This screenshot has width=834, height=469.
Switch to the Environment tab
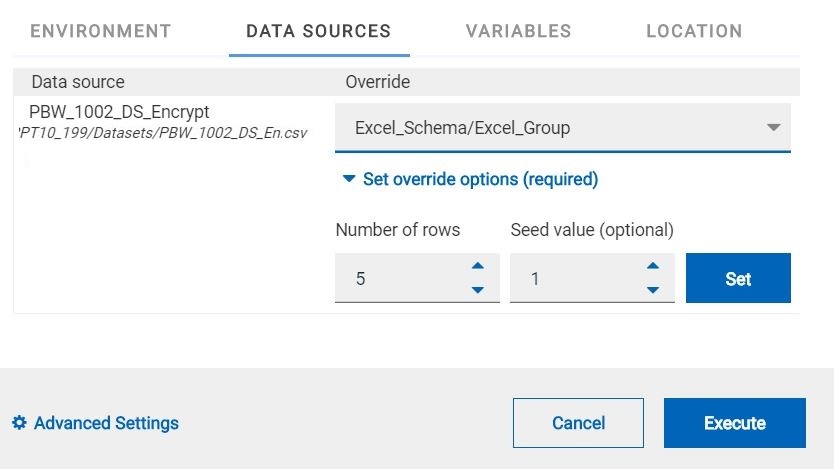pos(101,31)
